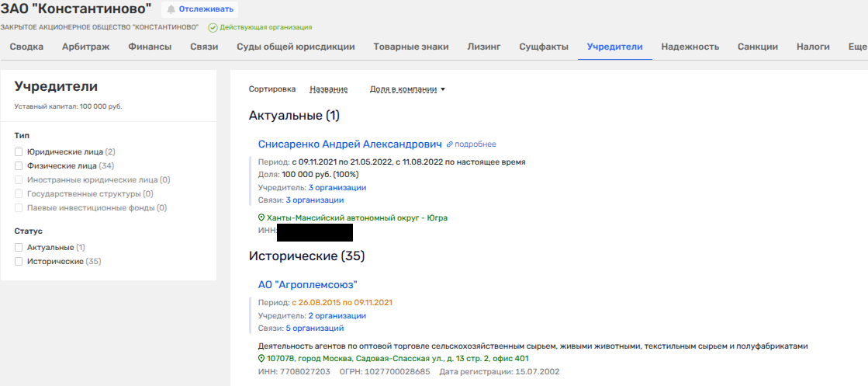Click the link icon beside подробнее

click(450, 144)
